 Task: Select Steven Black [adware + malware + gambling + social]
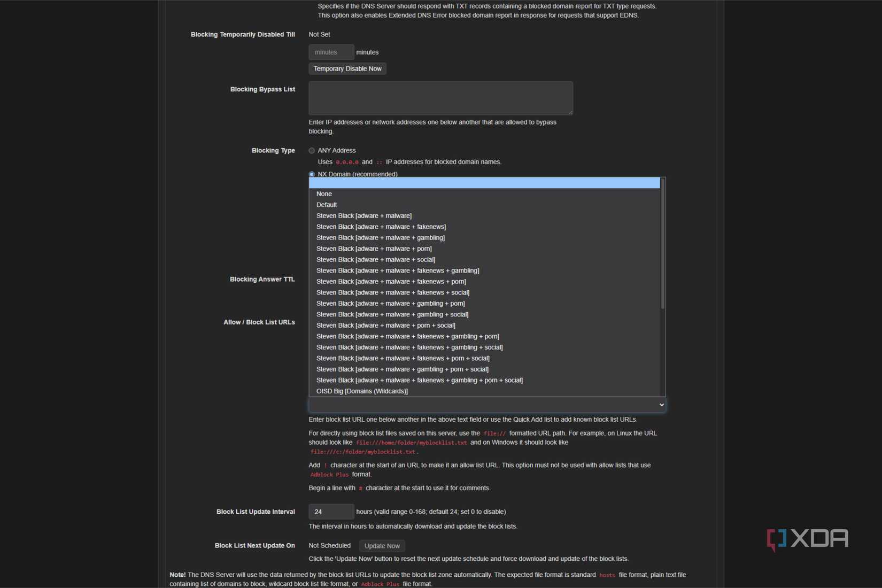[484, 314]
